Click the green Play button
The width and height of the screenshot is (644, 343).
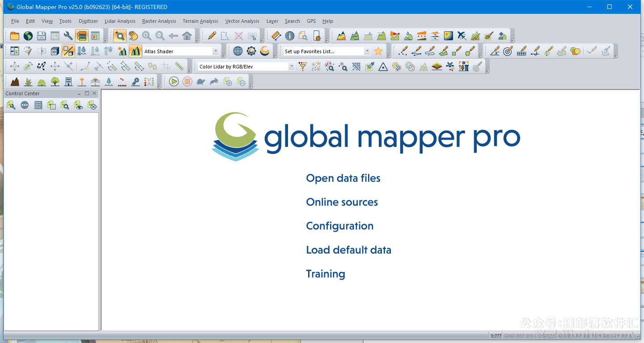point(174,81)
